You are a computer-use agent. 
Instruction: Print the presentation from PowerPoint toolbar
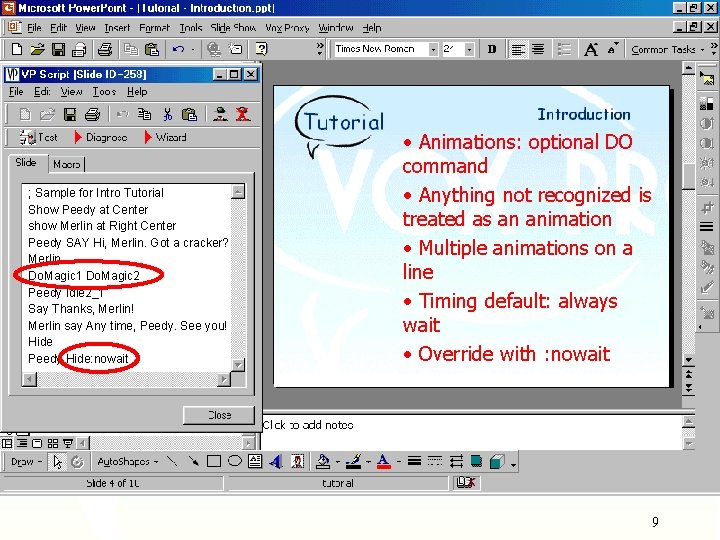point(105,49)
